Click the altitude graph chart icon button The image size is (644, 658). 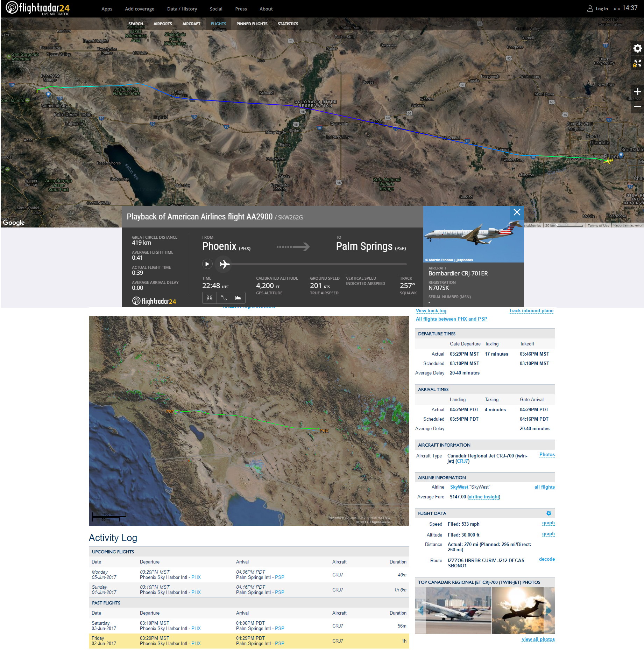(238, 298)
